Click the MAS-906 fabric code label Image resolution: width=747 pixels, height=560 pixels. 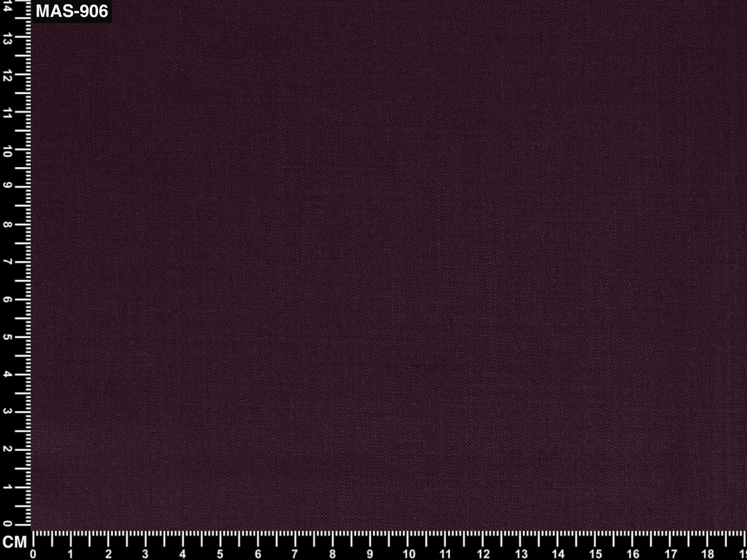(x=72, y=11)
